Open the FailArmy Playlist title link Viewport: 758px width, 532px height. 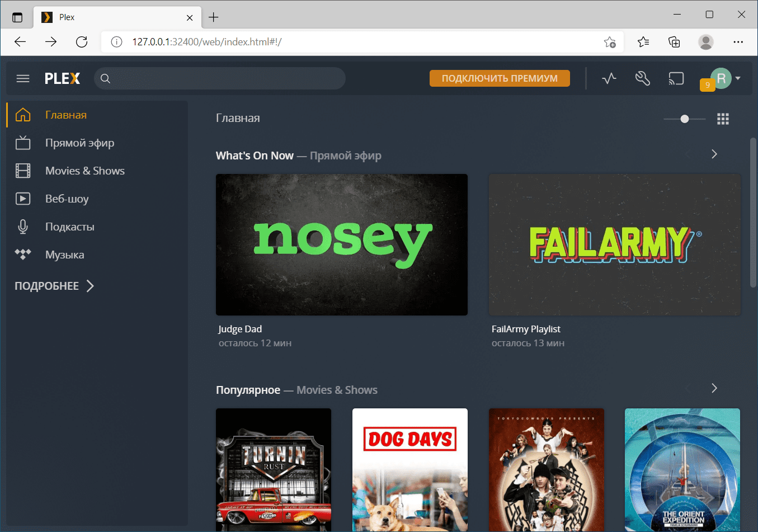pyautogui.click(x=526, y=329)
